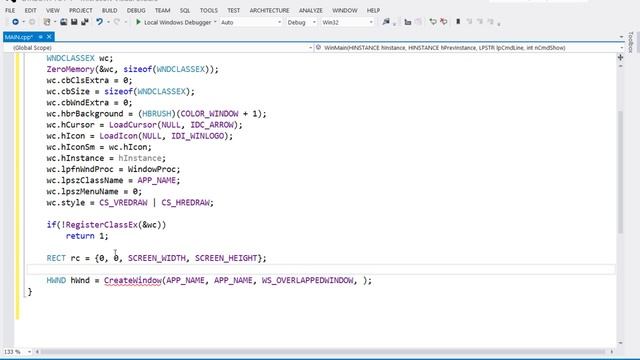Open the Win32 platform dropdown

coord(371,22)
